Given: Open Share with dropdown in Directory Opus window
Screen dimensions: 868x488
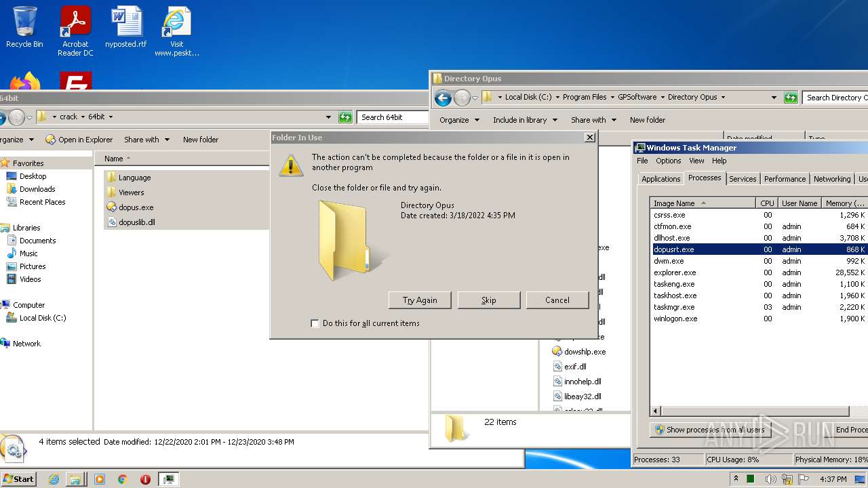Looking at the screenshot, I should 593,120.
